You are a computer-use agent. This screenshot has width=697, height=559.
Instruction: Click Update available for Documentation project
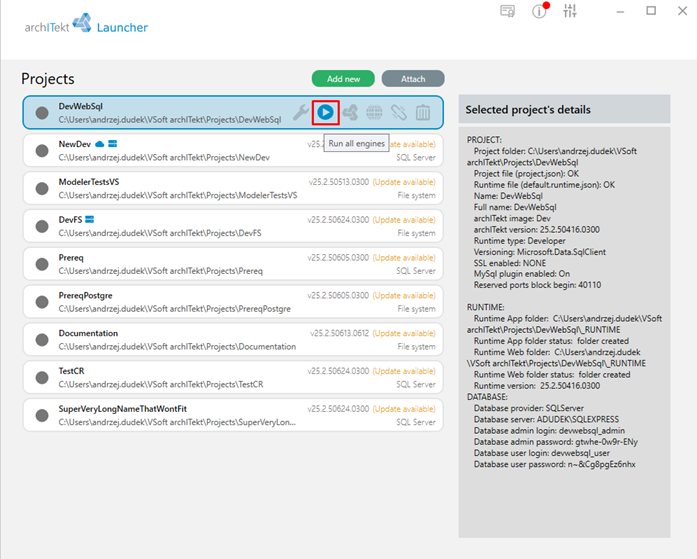404,333
